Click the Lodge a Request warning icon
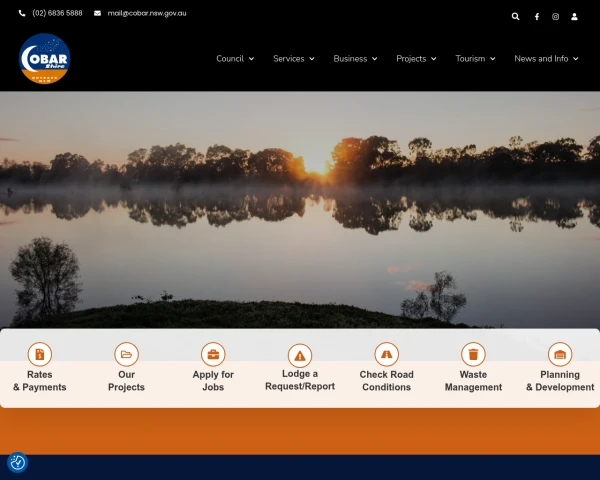600x480 pixels. 300,355
